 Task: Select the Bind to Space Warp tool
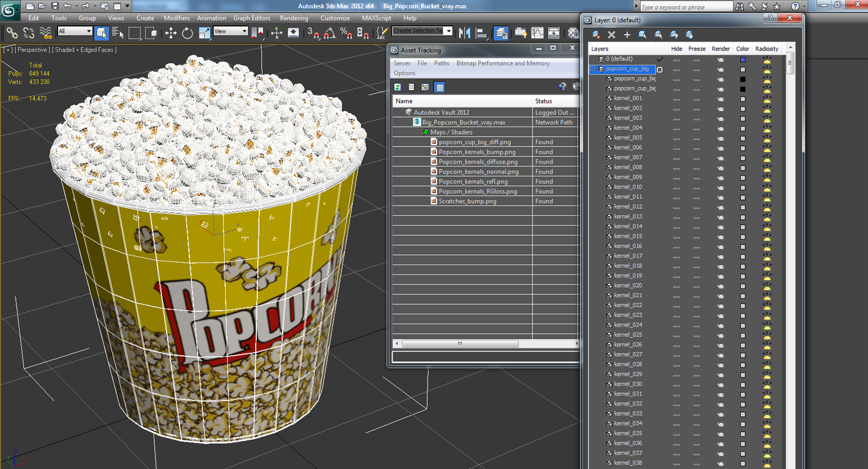tap(46, 33)
